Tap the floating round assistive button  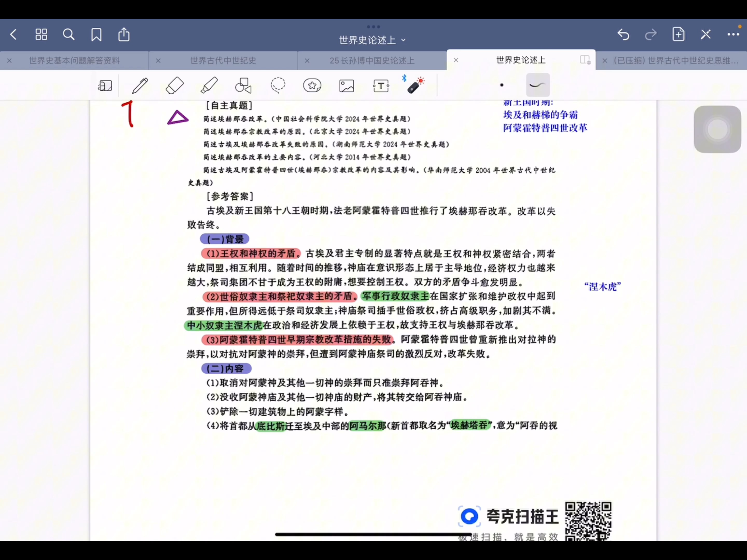717,129
